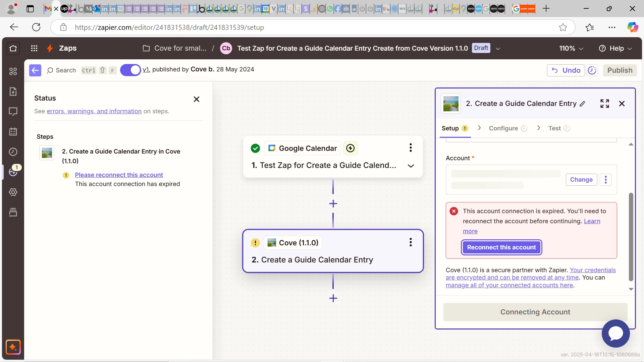
Task: Switch to the Setup tab
Action: [455, 128]
